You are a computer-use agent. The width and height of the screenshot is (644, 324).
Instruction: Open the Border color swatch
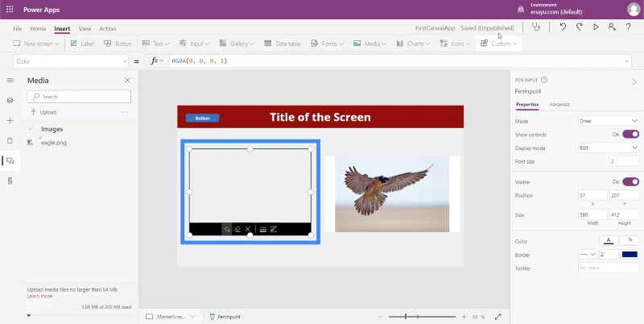(x=630, y=255)
